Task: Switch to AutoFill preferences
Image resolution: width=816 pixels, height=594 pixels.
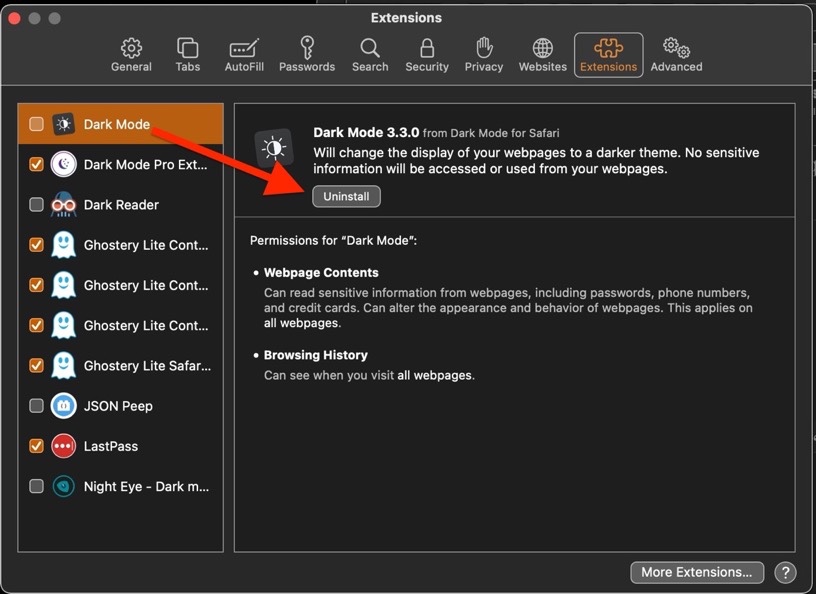Action: pyautogui.click(x=244, y=55)
